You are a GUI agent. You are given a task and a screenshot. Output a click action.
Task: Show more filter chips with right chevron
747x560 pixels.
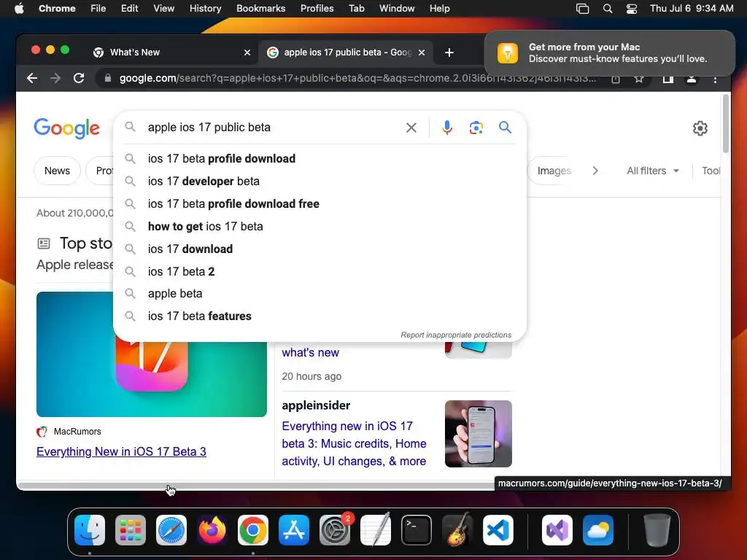(595, 171)
